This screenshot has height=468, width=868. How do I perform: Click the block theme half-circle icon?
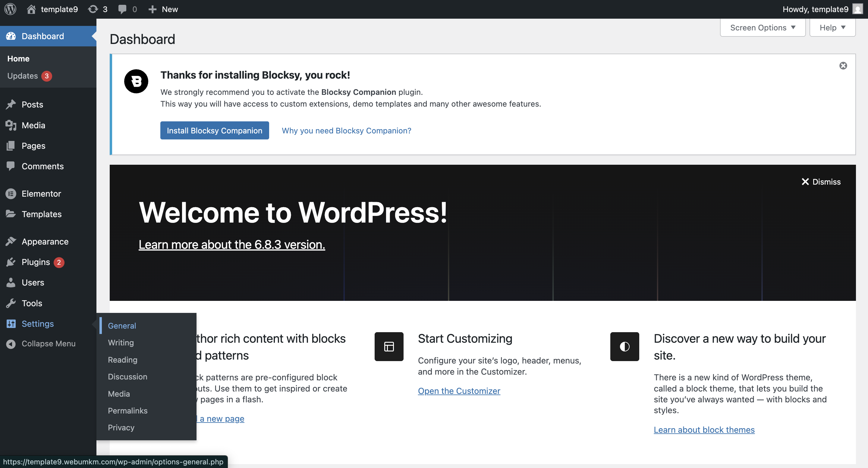click(624, 346)
